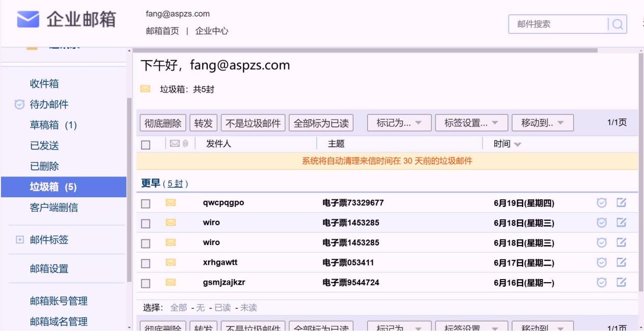Set to-do reminder for gsmjzajkzr email
This screenshot has width=644, height=331.
pos(602,282)
